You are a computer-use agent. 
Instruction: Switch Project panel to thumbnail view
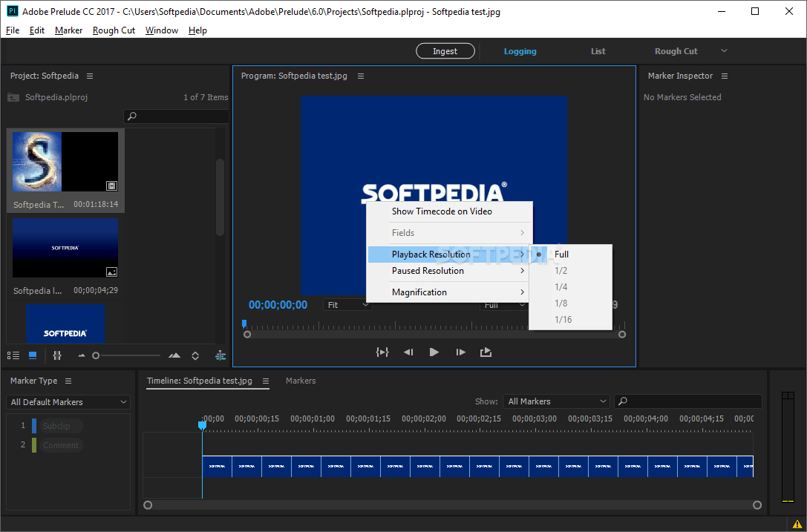tap(33, 355)
